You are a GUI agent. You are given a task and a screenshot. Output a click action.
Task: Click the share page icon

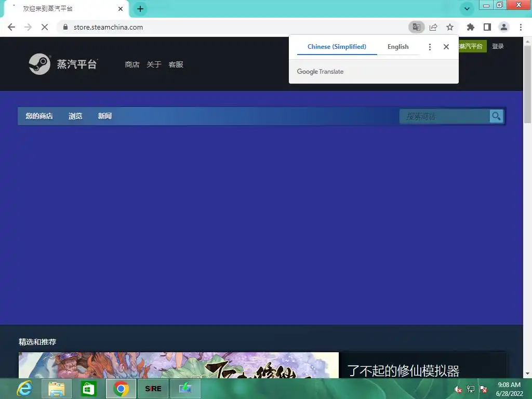[433, 27]
